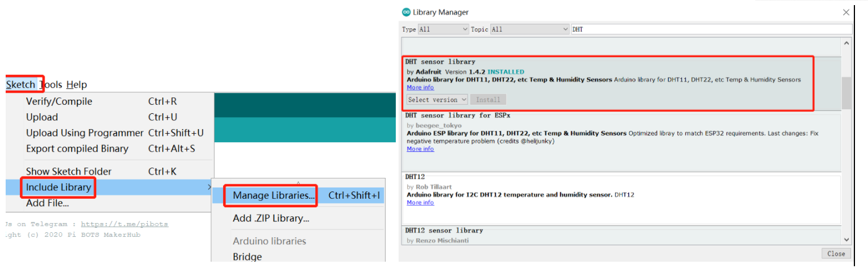Open the Type dropdown in Library Manager
The height and width of the screenshot is (277, 868).
(x=443, y=29)
